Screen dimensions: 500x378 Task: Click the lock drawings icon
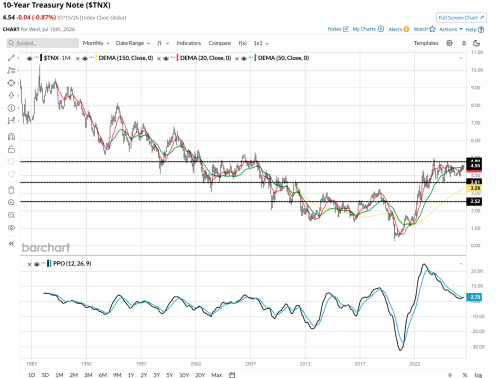11,149
